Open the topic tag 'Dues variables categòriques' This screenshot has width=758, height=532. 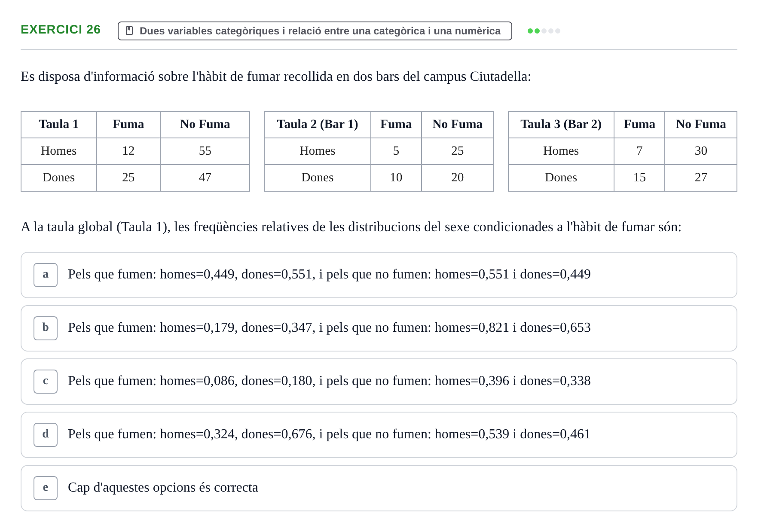pos(315,31)
